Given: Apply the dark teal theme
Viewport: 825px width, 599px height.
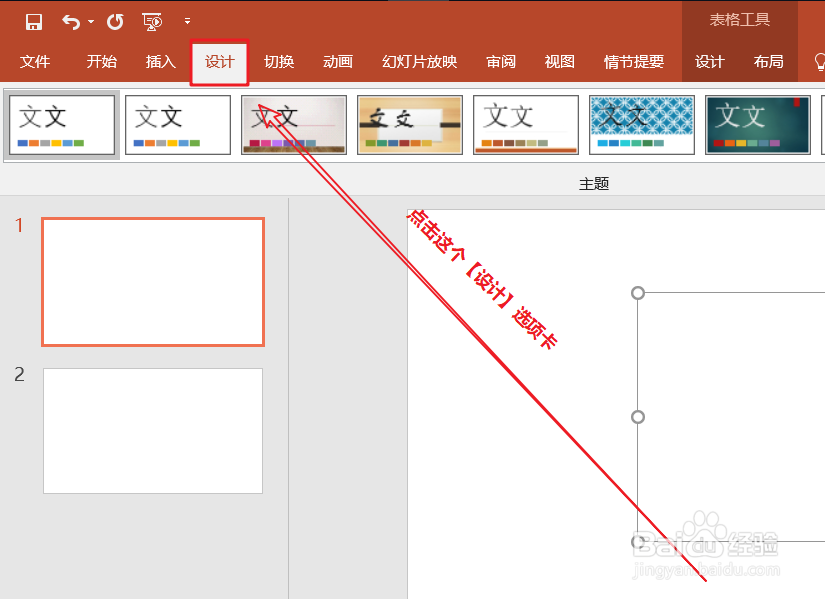Looking at the screenshot, I should (758, 125).
